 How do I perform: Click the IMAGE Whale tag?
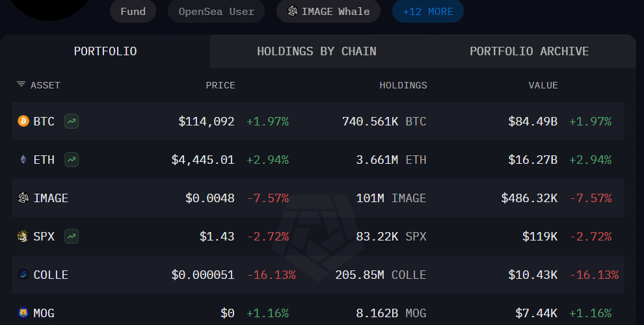(329, 12)
